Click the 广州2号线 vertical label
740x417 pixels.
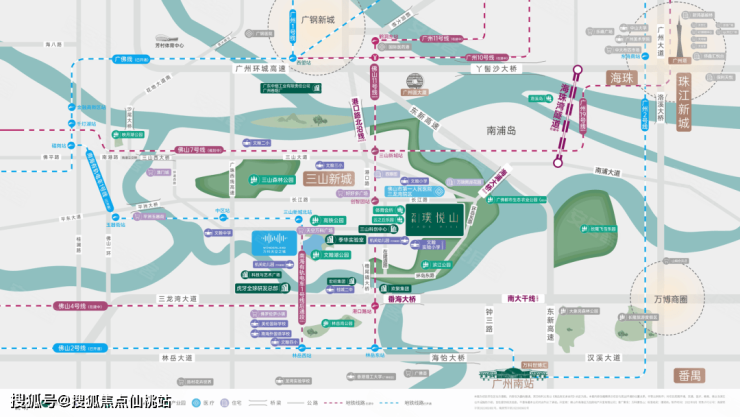pyautogui.click(x=645, y=115)
